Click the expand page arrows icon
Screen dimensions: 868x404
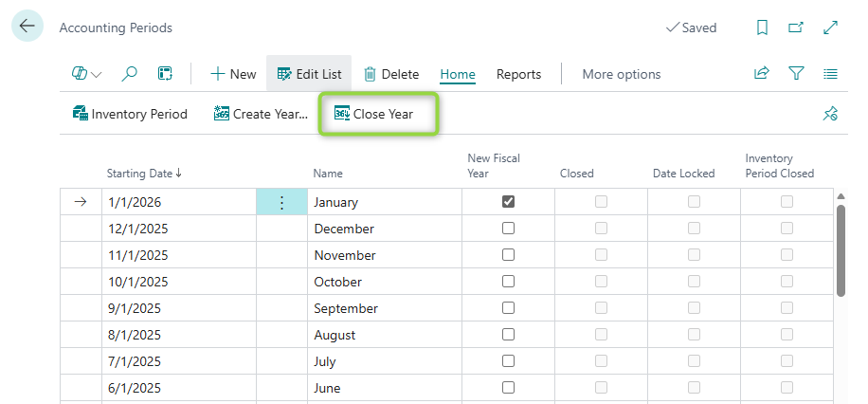click(x=830, y=28)
